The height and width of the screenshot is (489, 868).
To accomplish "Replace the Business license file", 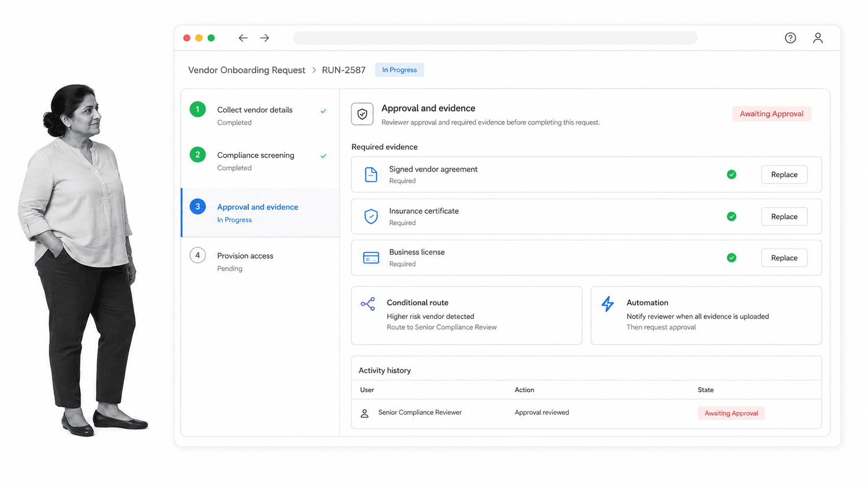I will click(784, 258).
